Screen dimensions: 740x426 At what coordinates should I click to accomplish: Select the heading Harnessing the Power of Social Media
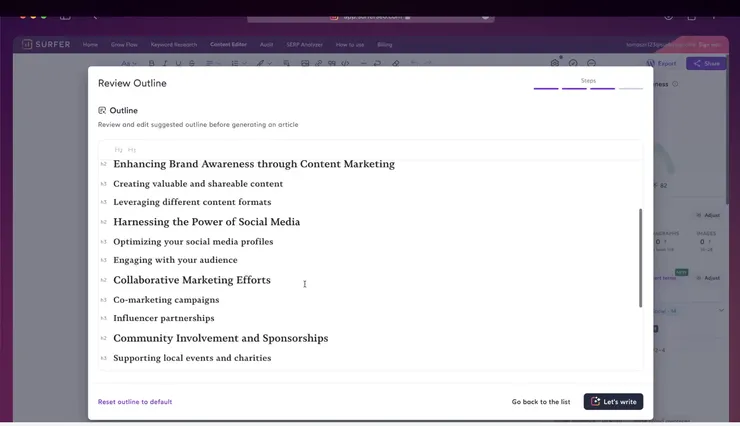[206, 222]
